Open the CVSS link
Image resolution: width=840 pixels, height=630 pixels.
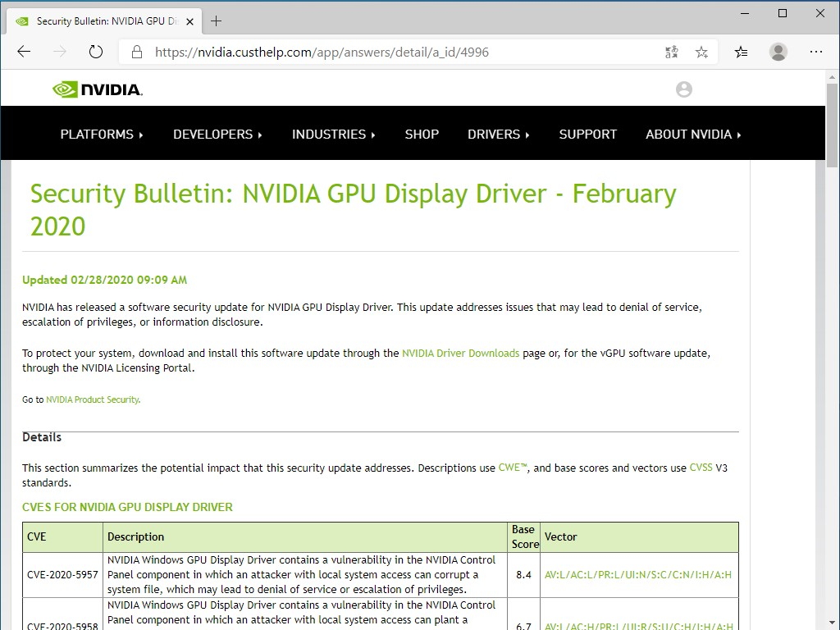(701, 468)
